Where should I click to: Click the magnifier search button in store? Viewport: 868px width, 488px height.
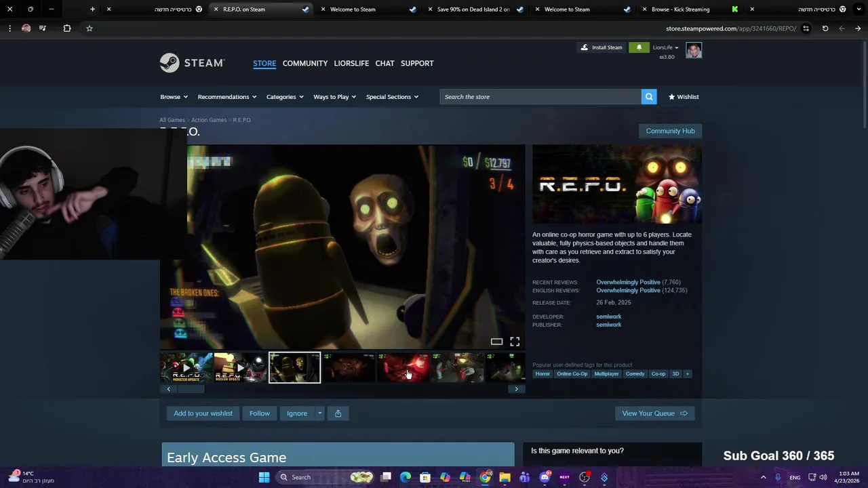(649, 97)
